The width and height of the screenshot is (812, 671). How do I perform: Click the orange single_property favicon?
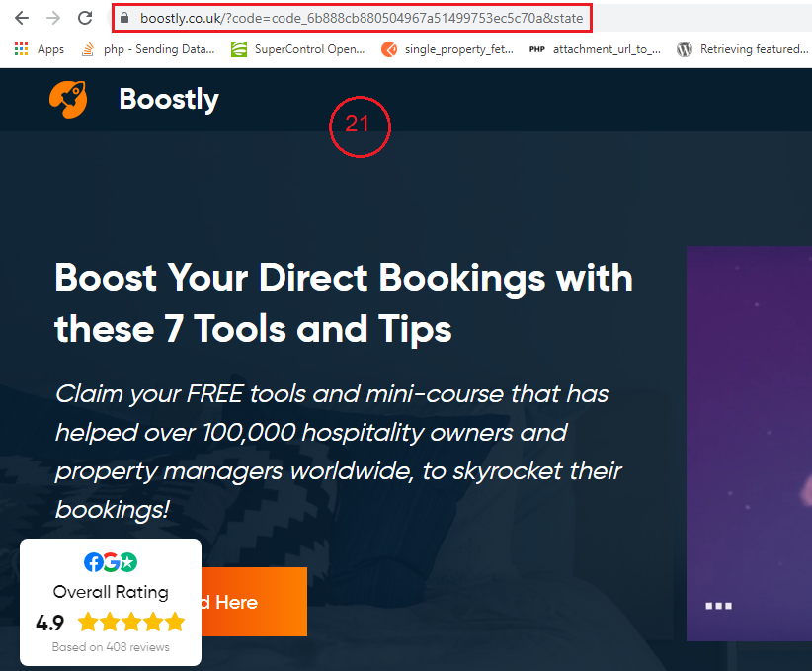click(389, 49)
